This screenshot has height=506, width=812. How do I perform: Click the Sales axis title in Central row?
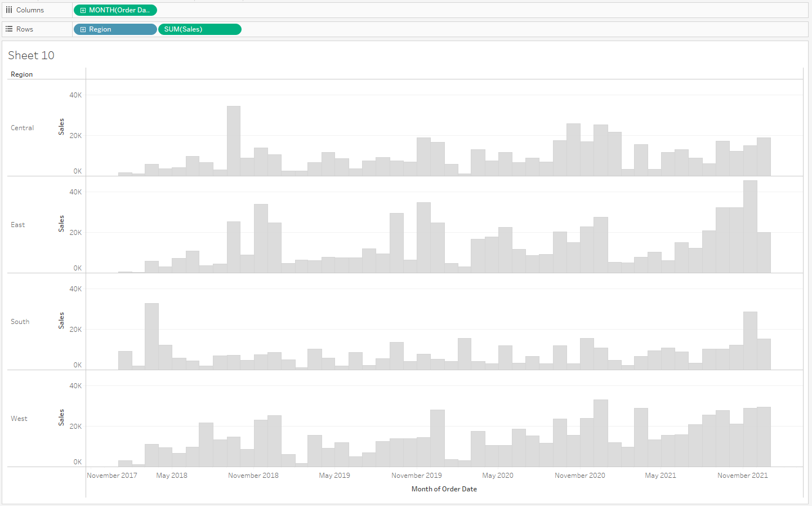pyautogui.click(x=61, y=127)
